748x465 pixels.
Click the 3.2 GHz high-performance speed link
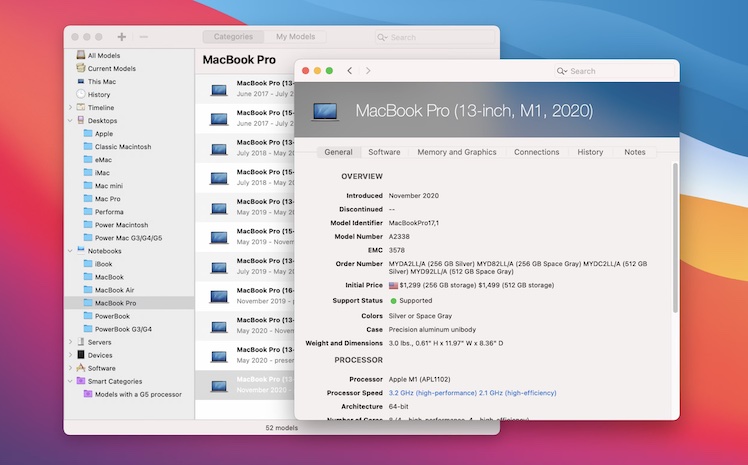click(431, 393)
